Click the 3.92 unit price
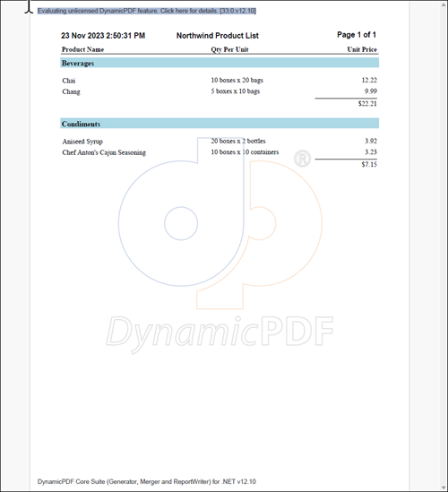 point(371,142)
